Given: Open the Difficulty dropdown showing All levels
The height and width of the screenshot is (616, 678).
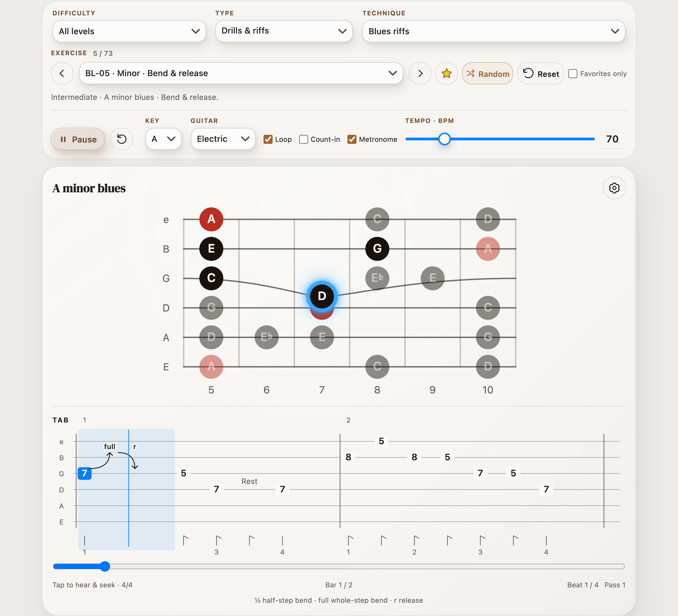Looking at the screenshot, I should 129,31.
